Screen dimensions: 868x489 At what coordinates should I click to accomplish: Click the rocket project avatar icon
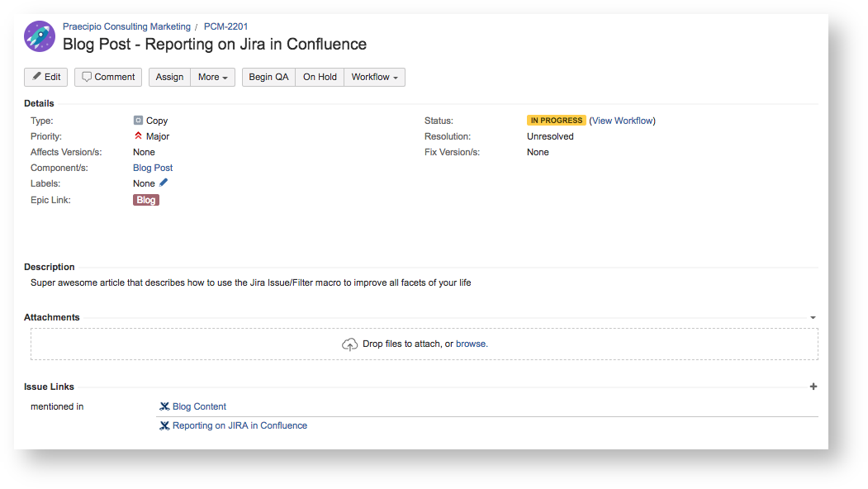(40, 36)
